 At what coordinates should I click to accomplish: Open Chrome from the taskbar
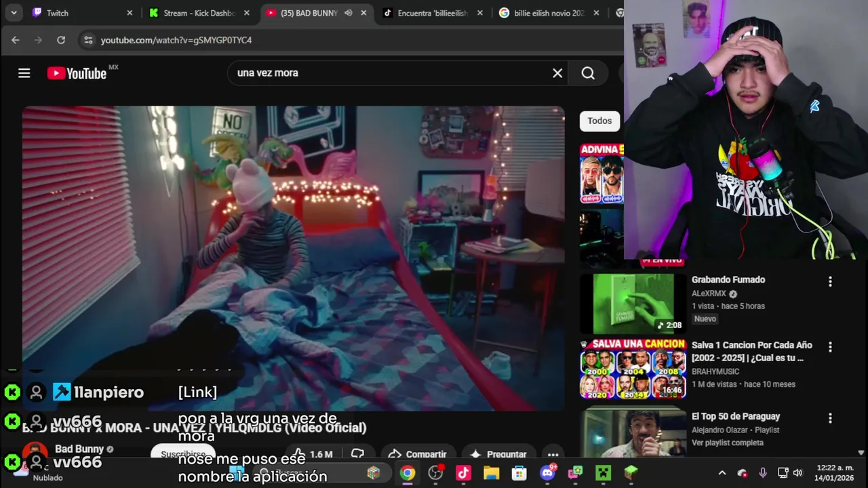407,473
